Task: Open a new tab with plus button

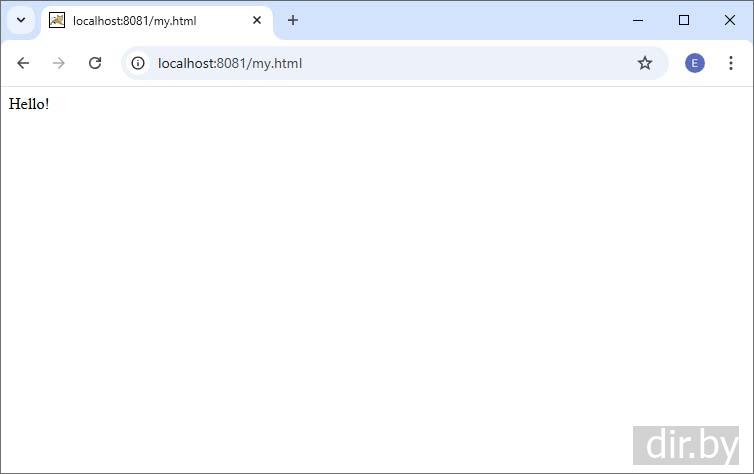Action: click(292, 20)
